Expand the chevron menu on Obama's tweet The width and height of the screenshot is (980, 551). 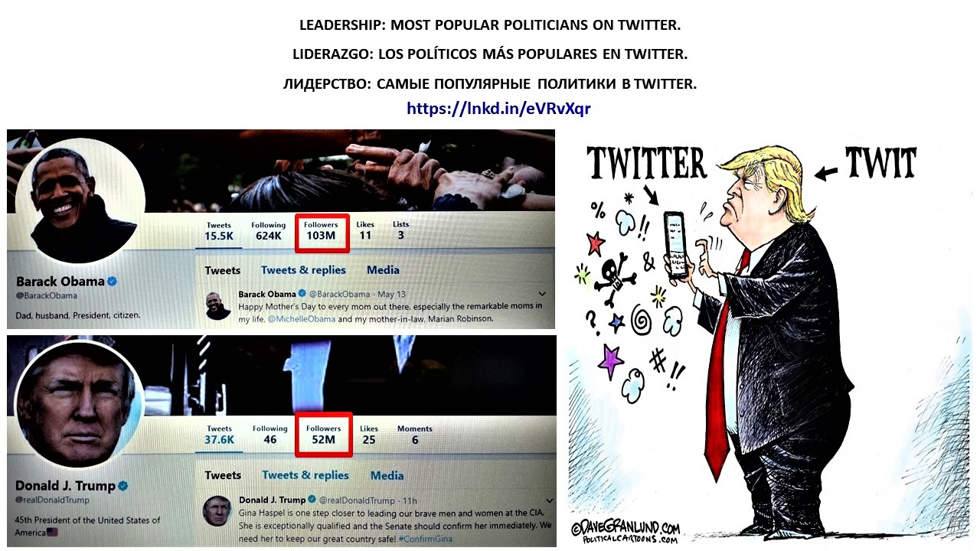tap(543, 294)
